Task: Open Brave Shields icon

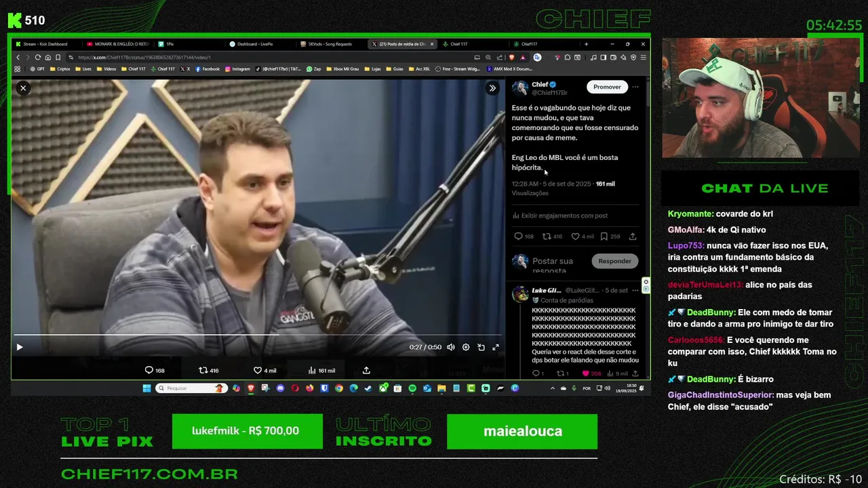Action: (511, 58)
